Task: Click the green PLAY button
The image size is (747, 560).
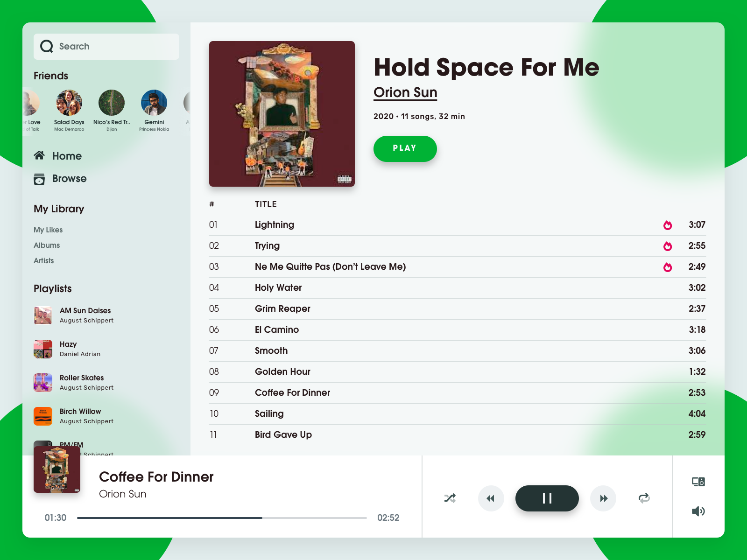Action: 405,149
